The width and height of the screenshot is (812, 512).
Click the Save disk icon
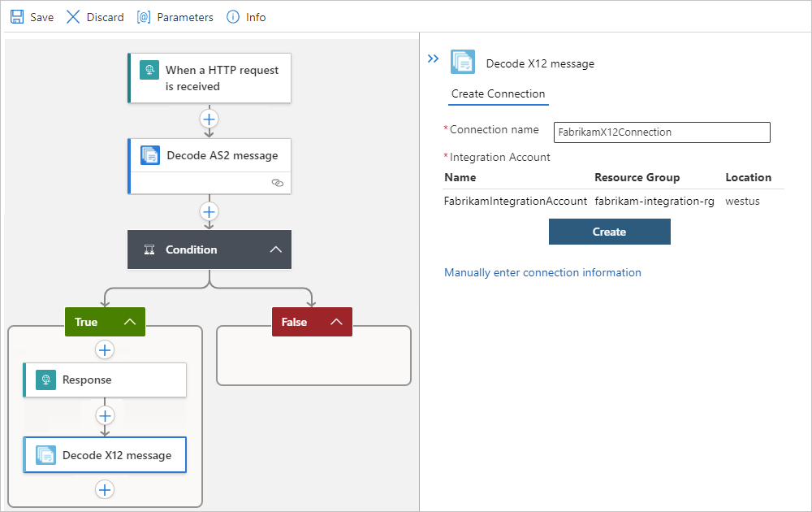[x=17, y=17]
